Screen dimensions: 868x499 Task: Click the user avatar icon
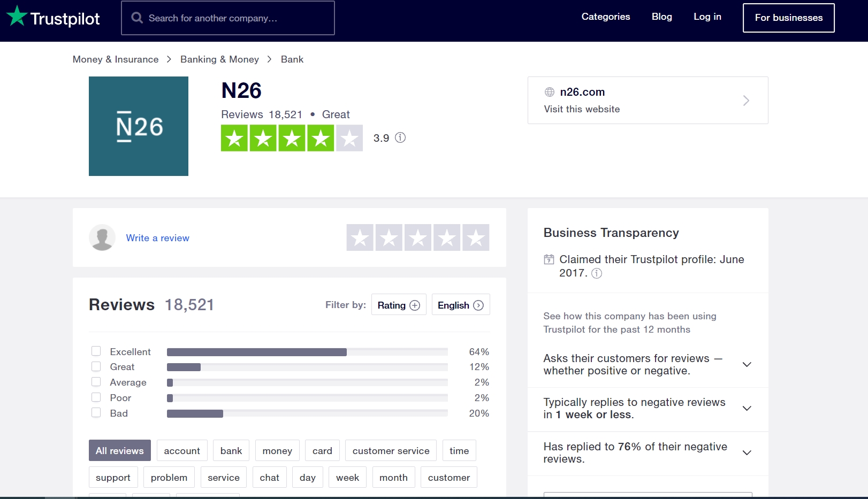[102, 237]
